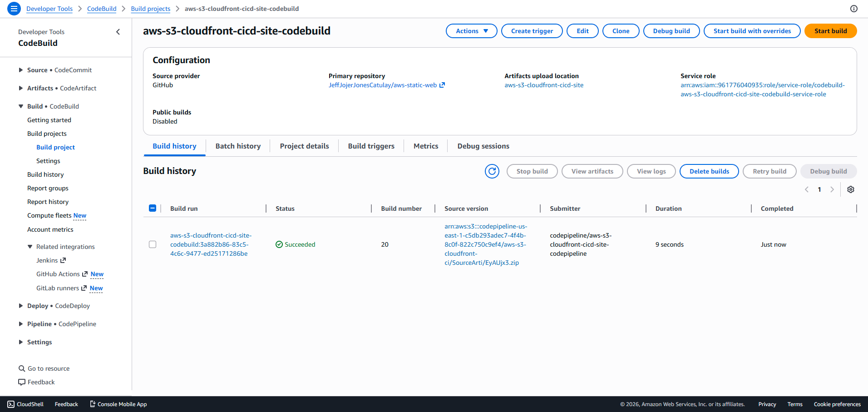Screen dimensions: 868x412
Task: Click the View artifacts button
Action: tap(592, 171)
